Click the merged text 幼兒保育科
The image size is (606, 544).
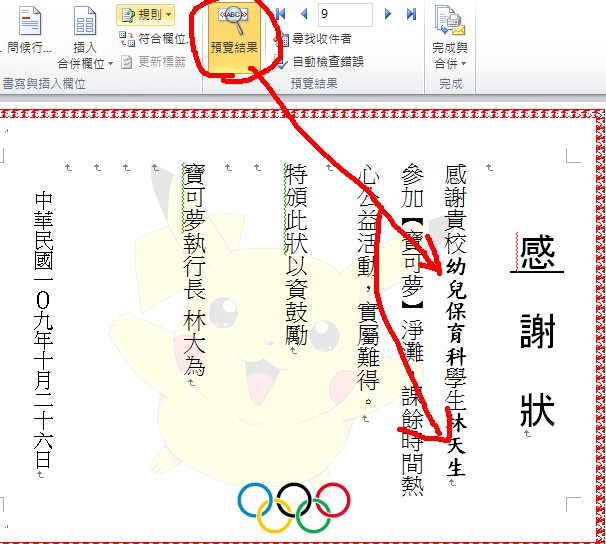click(x=456, y=311)
